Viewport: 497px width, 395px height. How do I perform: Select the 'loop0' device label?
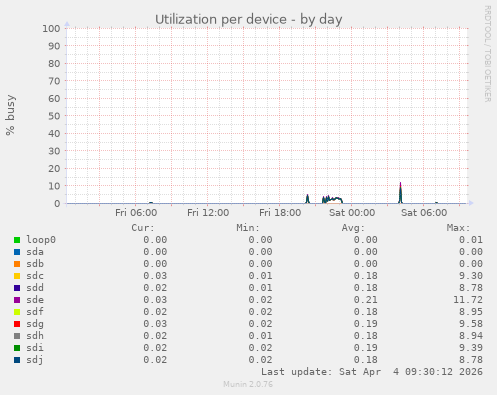(41, 240)
